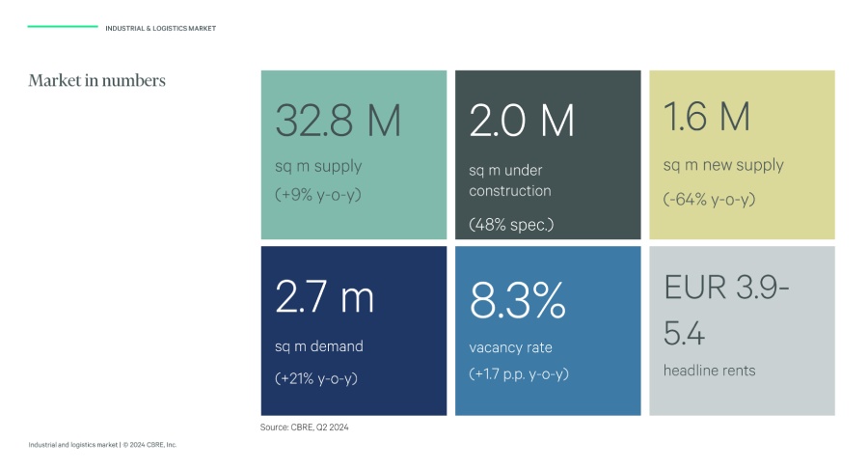Select the navy sq m demand tile
868x468 pixels.
354,331
